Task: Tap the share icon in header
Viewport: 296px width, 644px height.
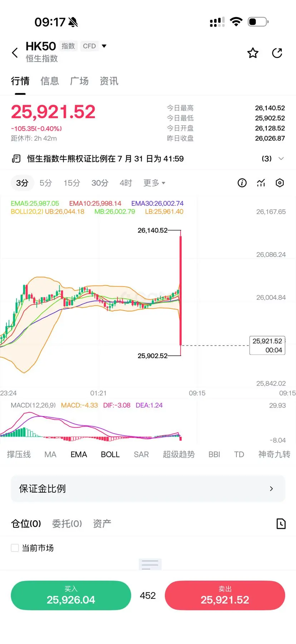Action: point(277,53)
